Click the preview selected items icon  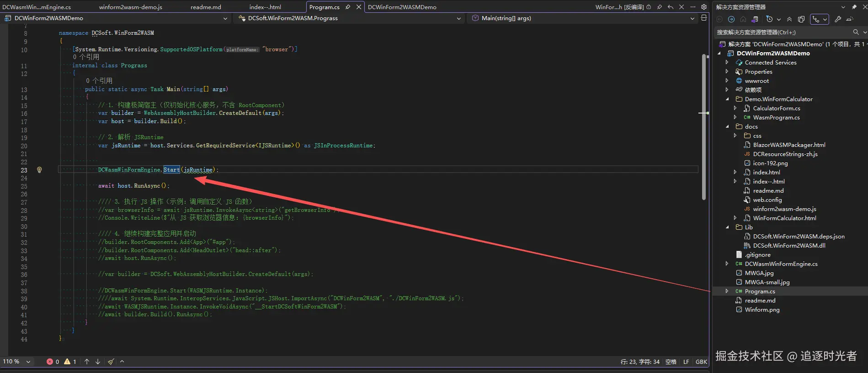850,19
